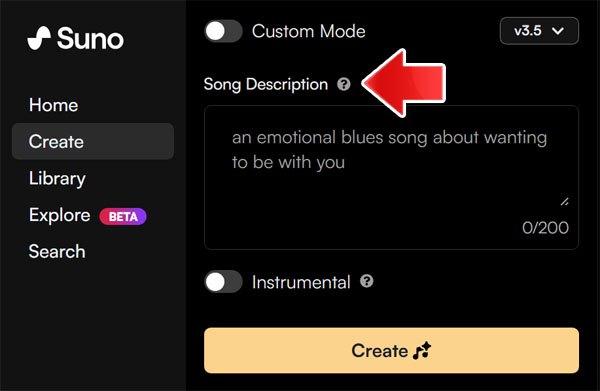The height and width of the screenshot is (391, 600).
Task: Click the Suno logo icon
Action: point(39,38)
